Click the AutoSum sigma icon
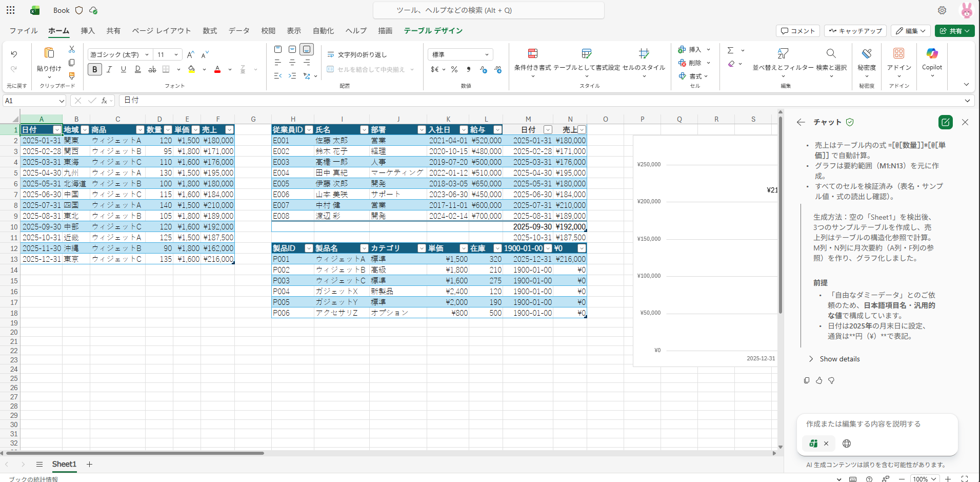 pos(730,50)
